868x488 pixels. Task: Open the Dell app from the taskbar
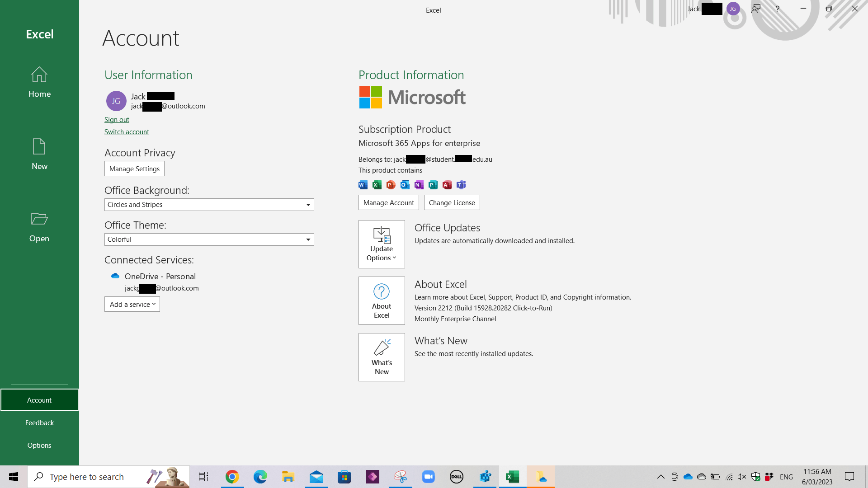coord(457,477)
